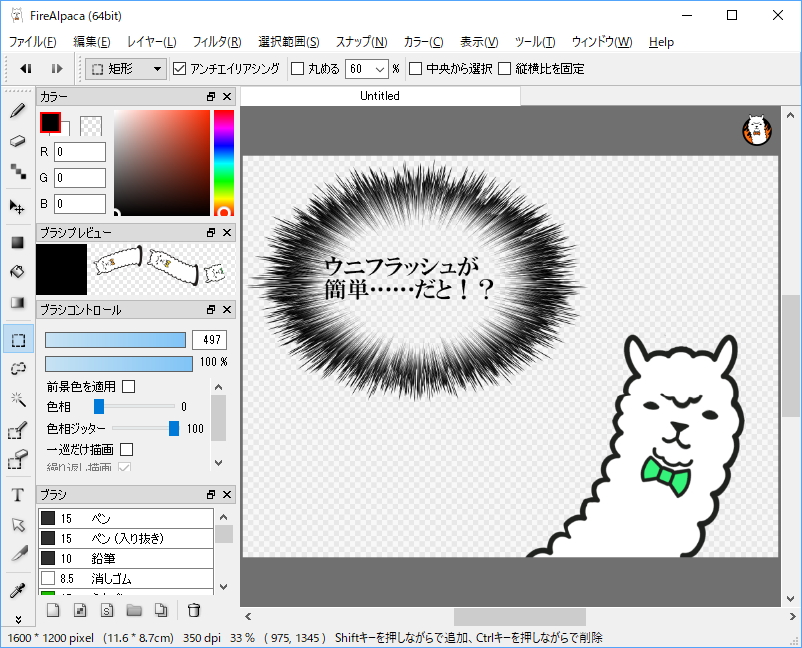The image size is (802, 648).
Task: Close the ブラシコントロール panel
Action: click(x=228, y=309)
